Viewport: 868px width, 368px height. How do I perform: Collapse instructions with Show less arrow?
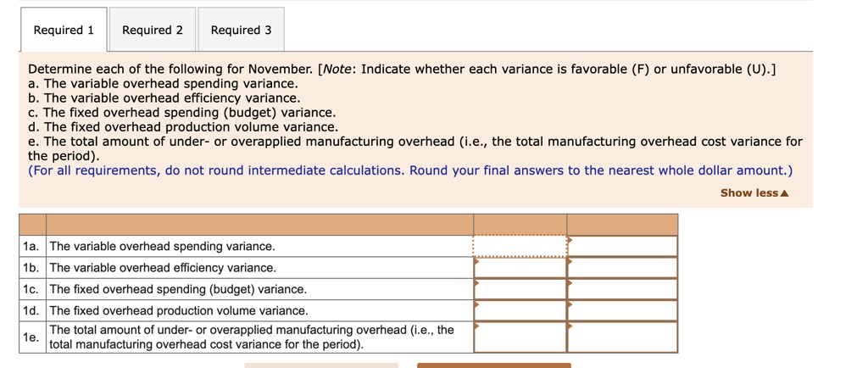[x=754, y=193]
